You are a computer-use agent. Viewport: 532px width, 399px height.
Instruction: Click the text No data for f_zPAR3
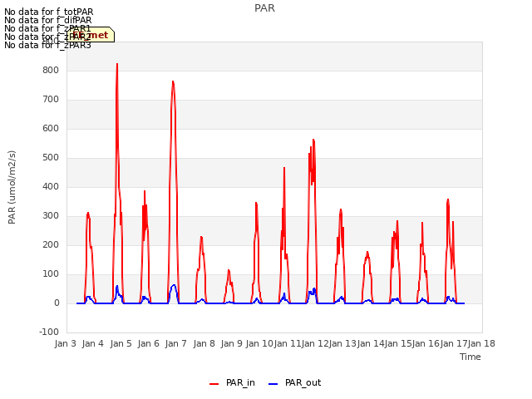(48, 45)
